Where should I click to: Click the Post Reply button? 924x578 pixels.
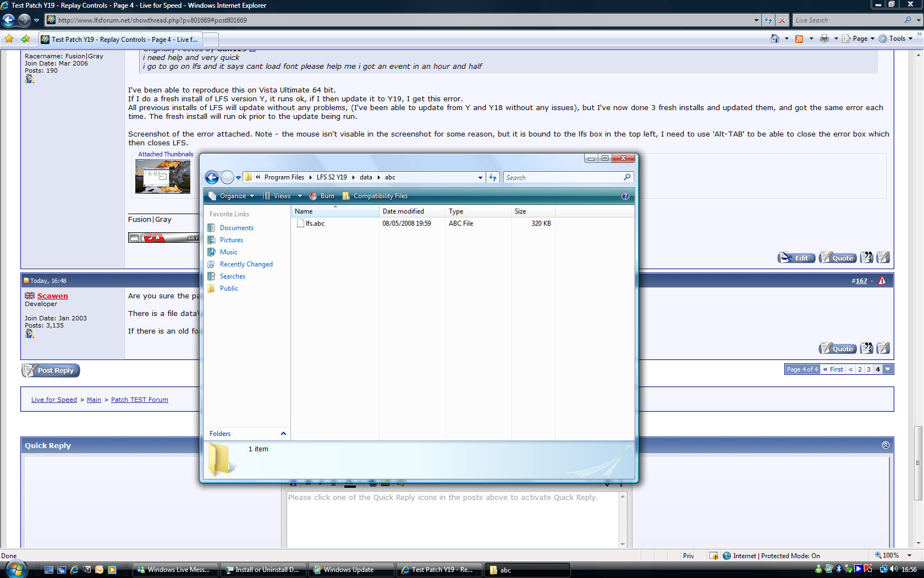(51, 370)
